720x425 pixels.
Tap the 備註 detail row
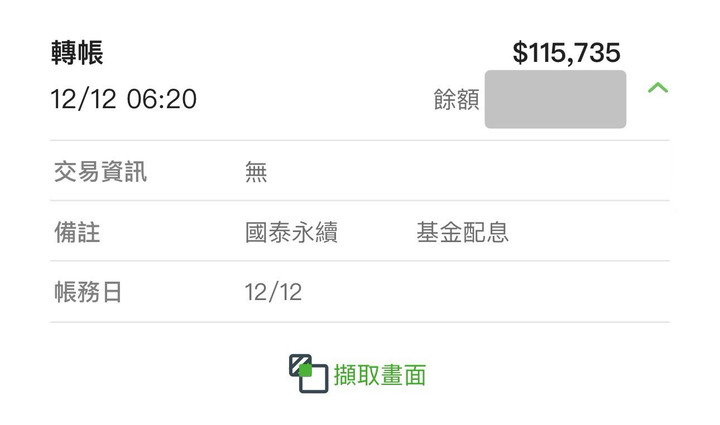point(360,231)
